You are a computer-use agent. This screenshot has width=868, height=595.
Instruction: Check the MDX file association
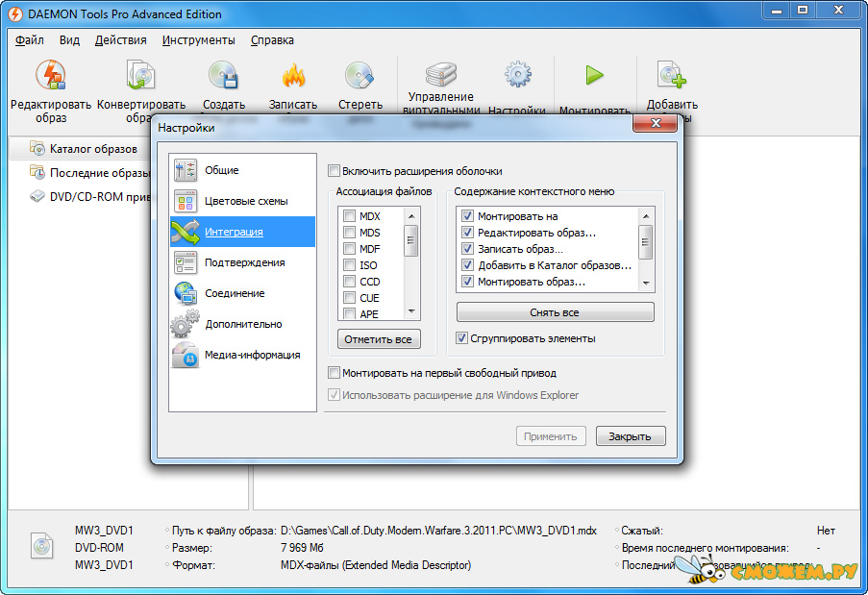tap(349, 216)
